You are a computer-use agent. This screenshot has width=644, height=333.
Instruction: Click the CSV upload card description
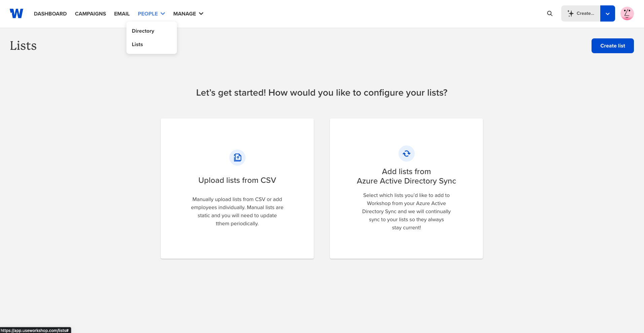[237, 211]
